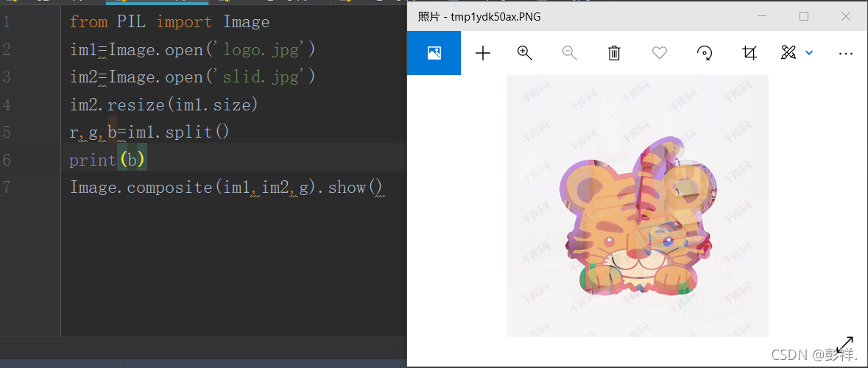The height and width of the screenshot is (368, 868).
Task: Click code 'im2=Image.open('slid.jpg')'
Action: 193,77
